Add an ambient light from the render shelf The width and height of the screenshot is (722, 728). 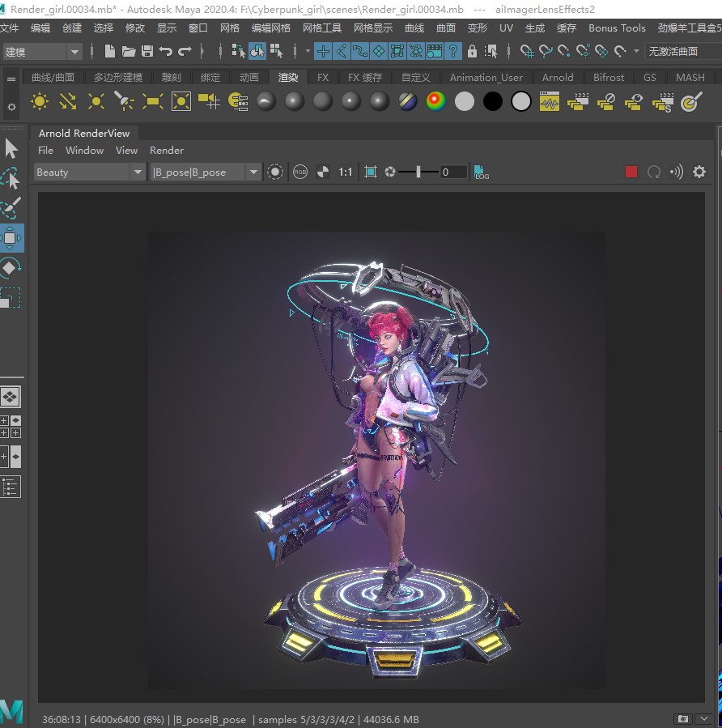point(40,101)
